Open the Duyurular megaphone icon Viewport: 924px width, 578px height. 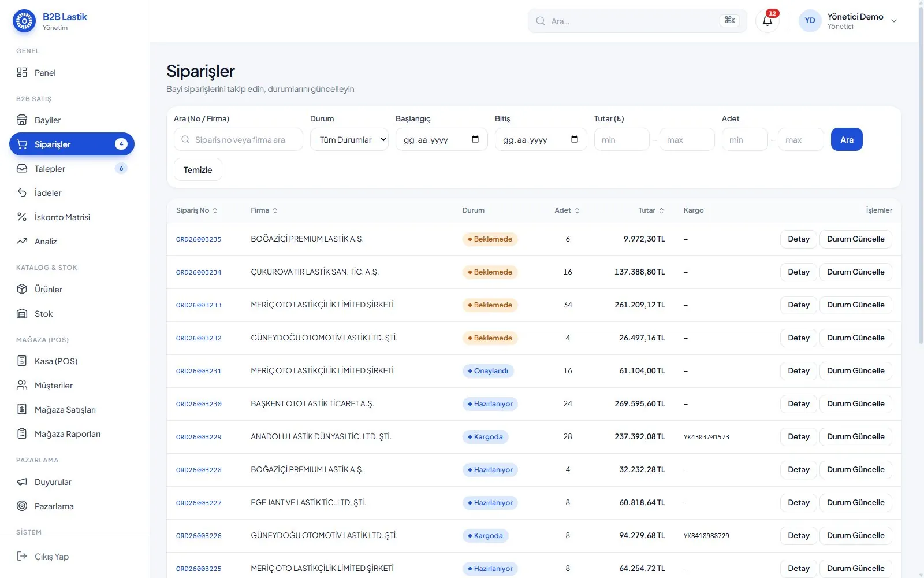click(22, 481)
